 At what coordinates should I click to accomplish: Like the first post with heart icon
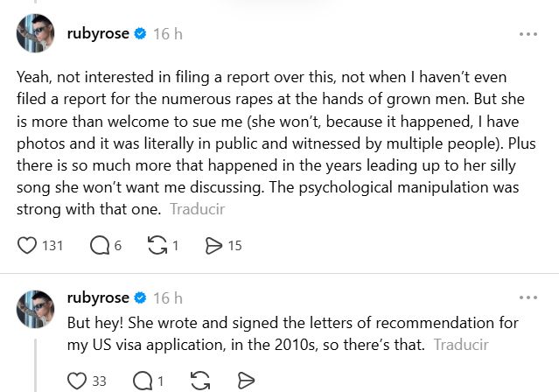pos(27,246)
